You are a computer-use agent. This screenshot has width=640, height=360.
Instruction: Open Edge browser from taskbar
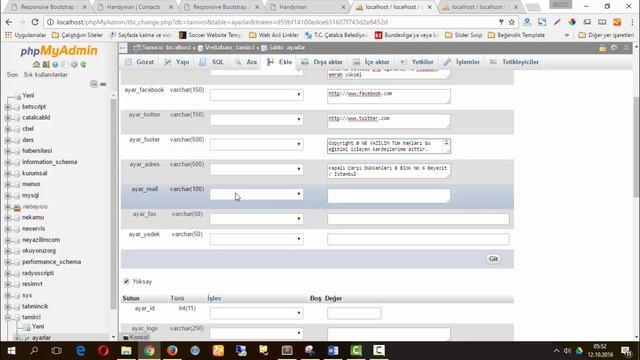tap(80, 351)
